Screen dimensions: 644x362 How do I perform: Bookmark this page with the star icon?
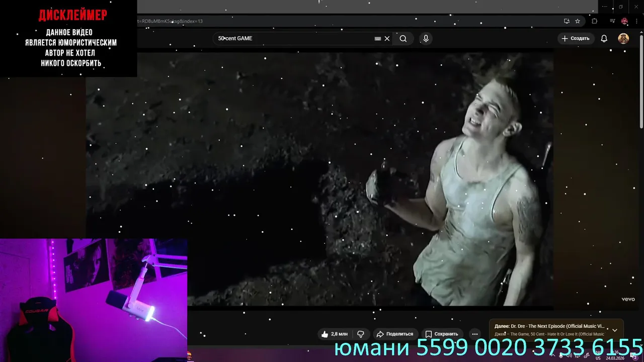(x=578, y=21)
